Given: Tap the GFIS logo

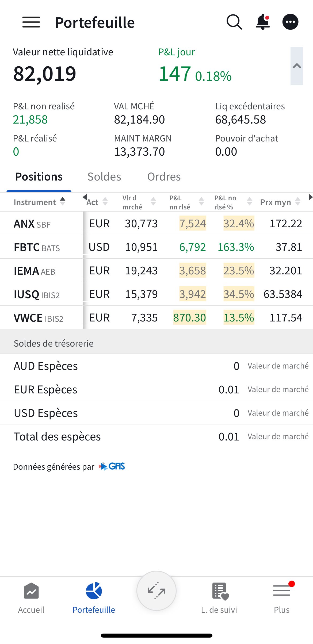Looking at the screenshot, I should [x=112, y=466].
